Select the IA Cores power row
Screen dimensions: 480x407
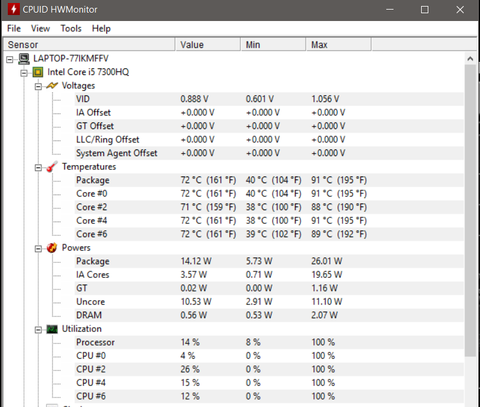(269, 275)
